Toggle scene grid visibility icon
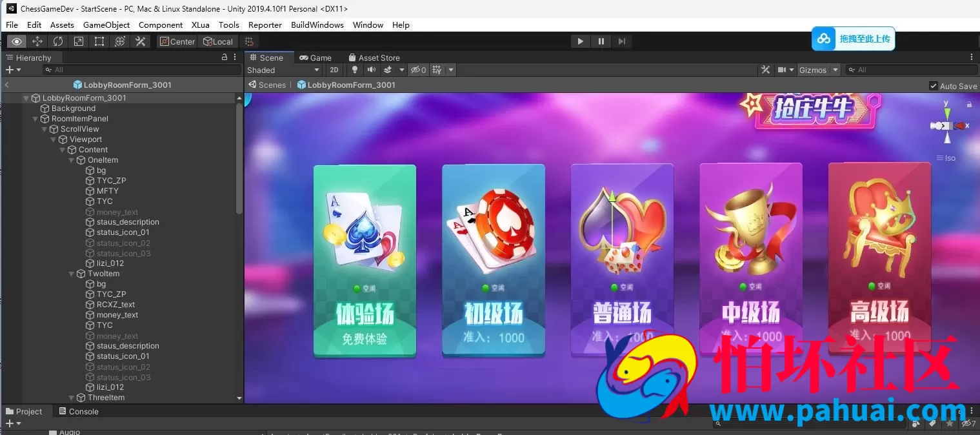 coord(437,70)
